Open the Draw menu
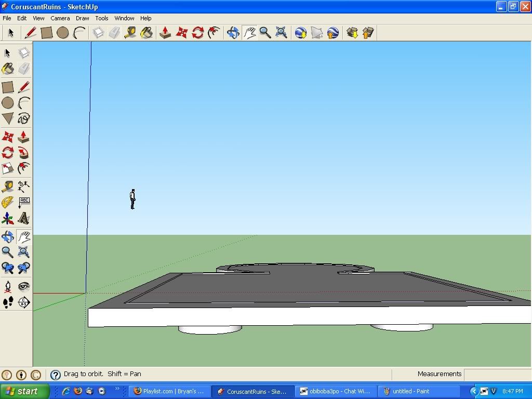Screen dimensions: 532x399 83,18
